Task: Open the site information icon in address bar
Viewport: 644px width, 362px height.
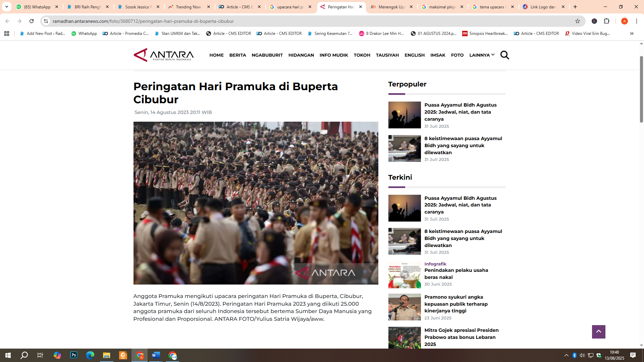Action: [46, 21]
